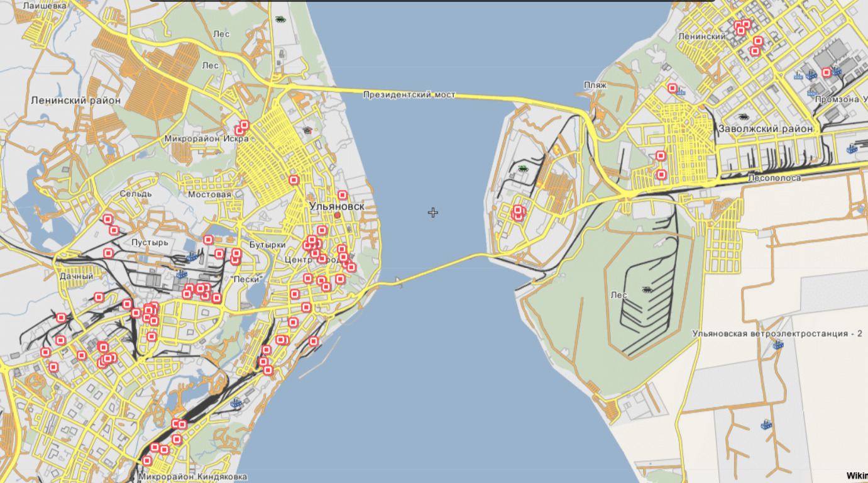Click the Лесополоса label
The image size is (868, 483).
point(774,179)
